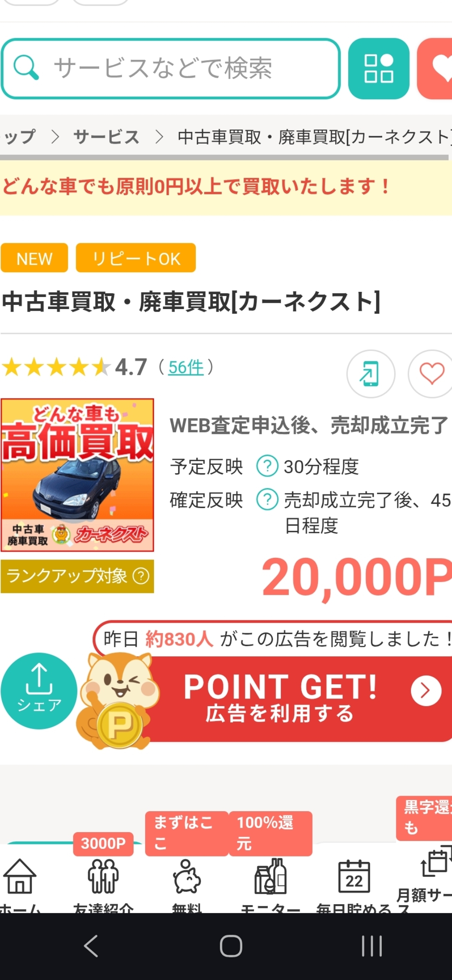Open the 予定反映 help question mark

point(267,466)
